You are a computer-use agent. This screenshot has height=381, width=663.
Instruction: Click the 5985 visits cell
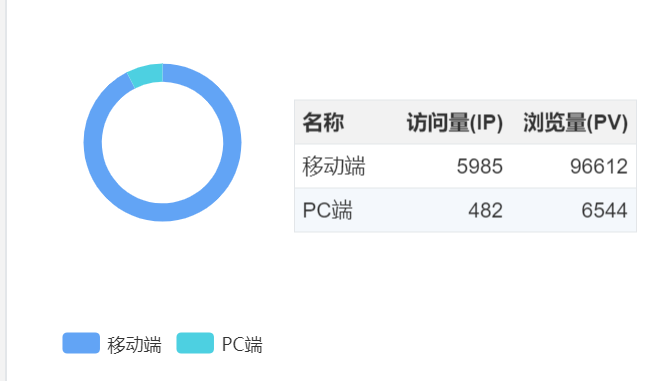[x=479, y=166]
